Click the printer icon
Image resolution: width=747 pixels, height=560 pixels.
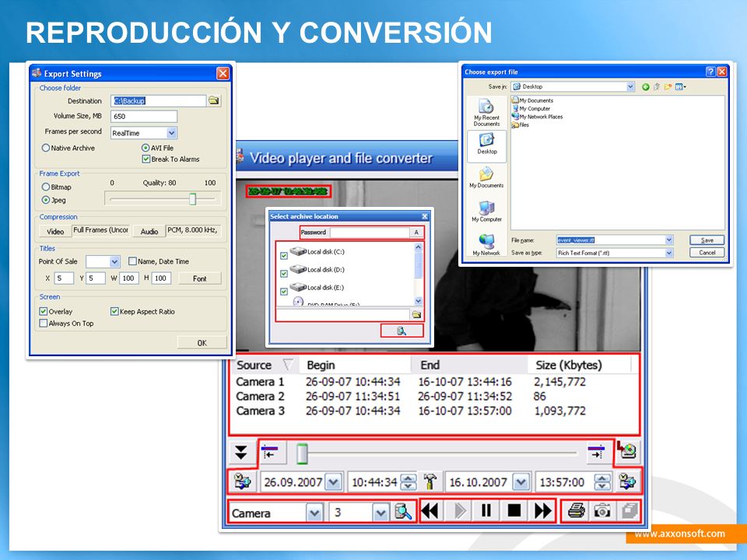click(576, 512)
